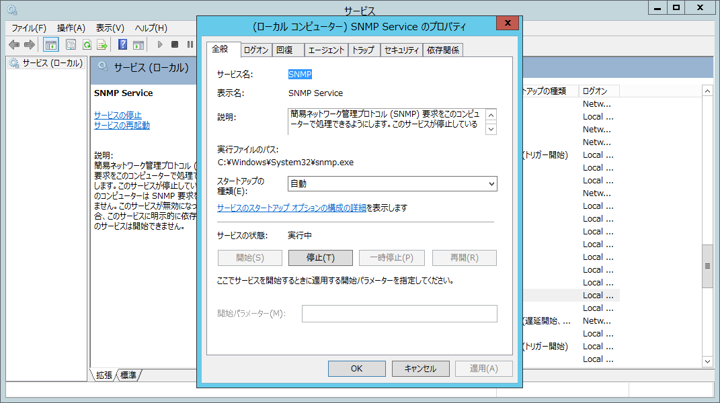
Task: Click the (遅延開始, ... startup type cell
Action: pyautogui.click(x=546, y=321)
